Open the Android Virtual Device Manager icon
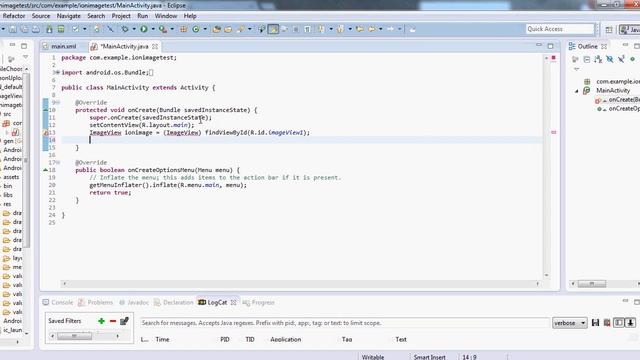 (x=61, y=29)
